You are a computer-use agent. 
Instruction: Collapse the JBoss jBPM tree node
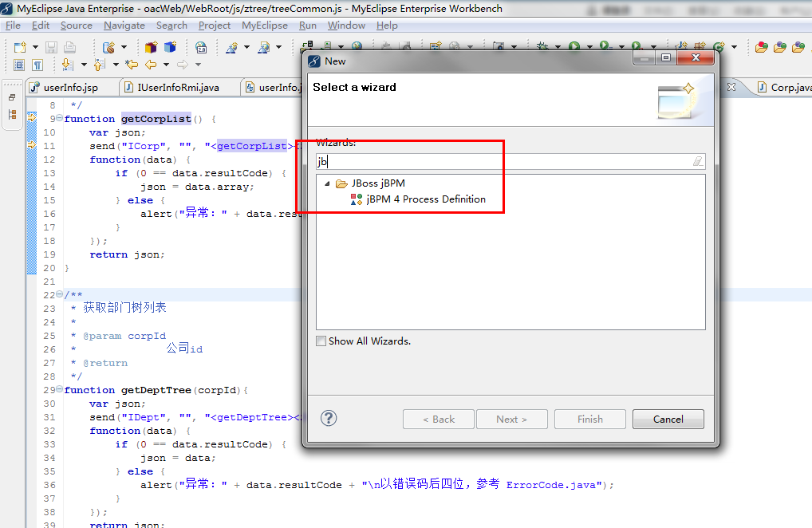point(327,183)
